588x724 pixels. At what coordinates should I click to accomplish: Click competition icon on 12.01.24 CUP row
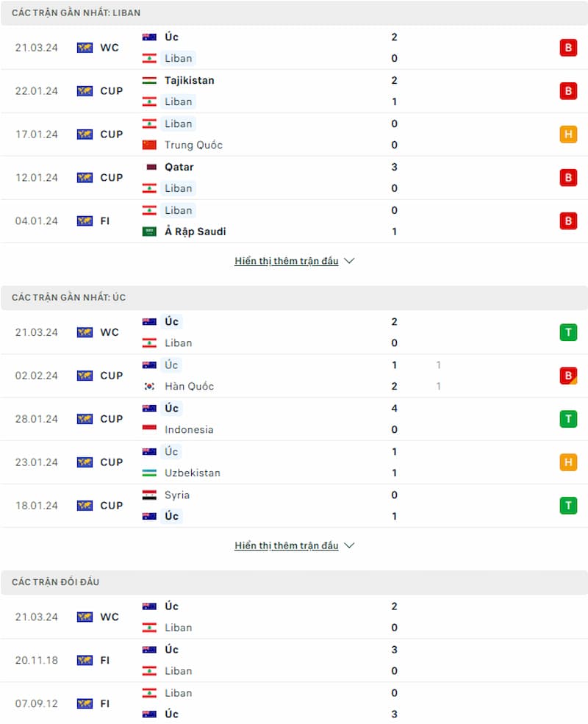pos(85,178)
